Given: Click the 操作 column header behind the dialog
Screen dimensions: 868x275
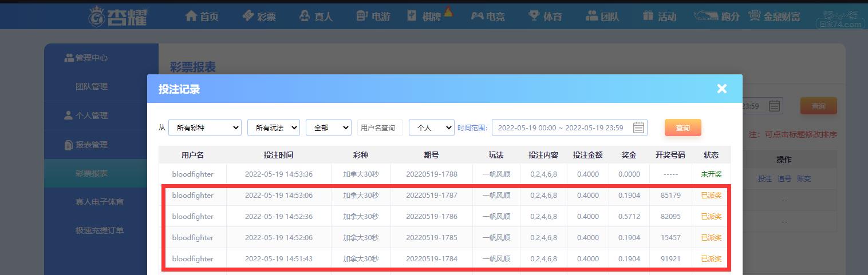Looking at the screenshot, I should (784, 160).
